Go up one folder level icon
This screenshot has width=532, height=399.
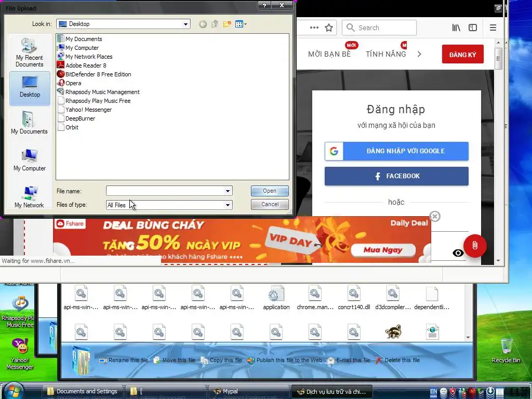(215, 24)
